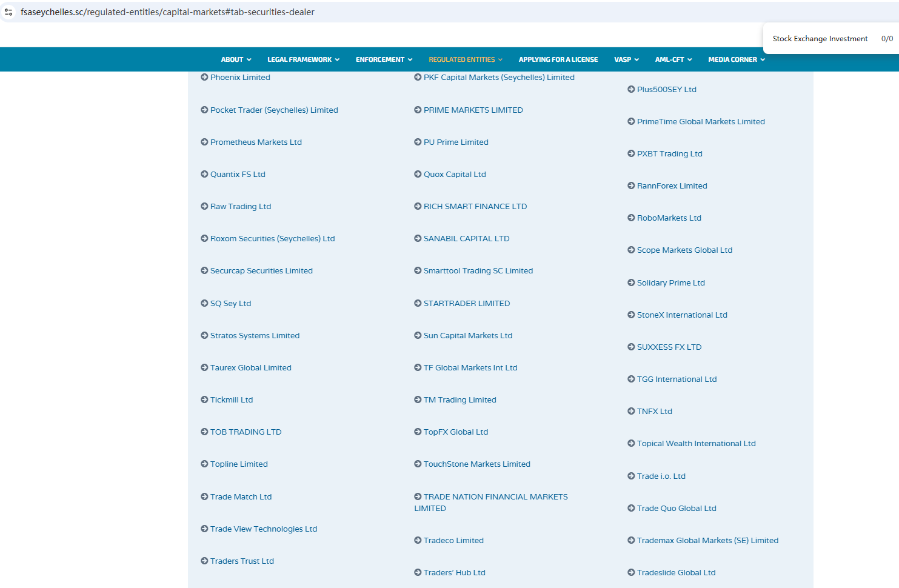Open Tradeslide Global Ltd link

click(x=676, y=572)
